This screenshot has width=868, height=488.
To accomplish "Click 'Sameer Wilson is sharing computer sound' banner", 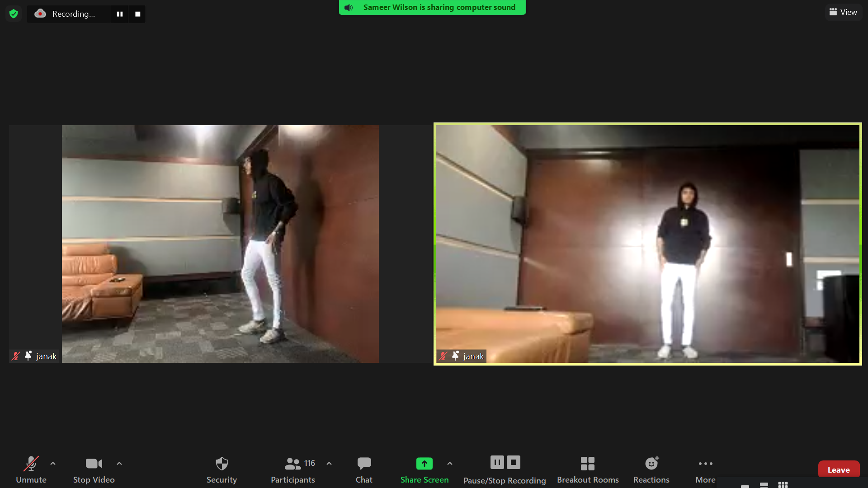I will click(x=433, y=7).
